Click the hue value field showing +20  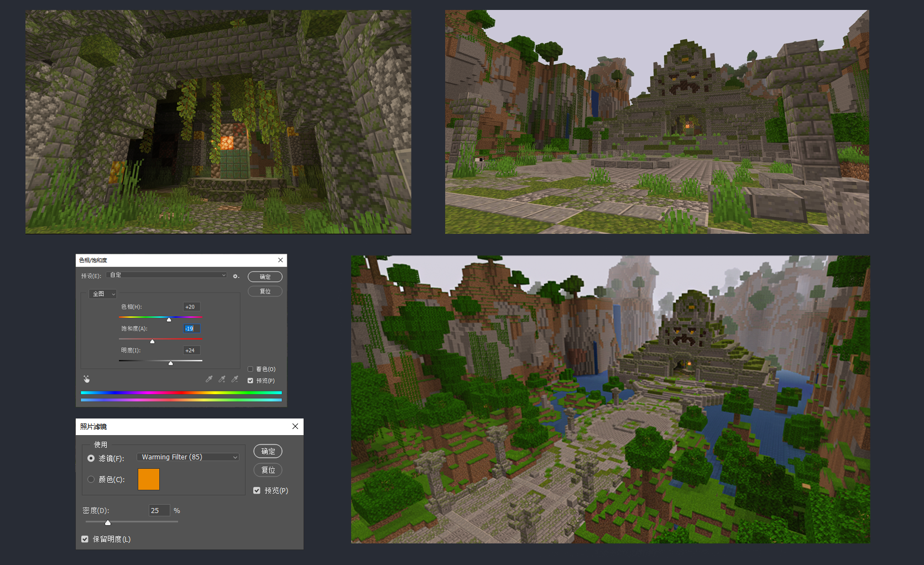[x=192, y=307]
